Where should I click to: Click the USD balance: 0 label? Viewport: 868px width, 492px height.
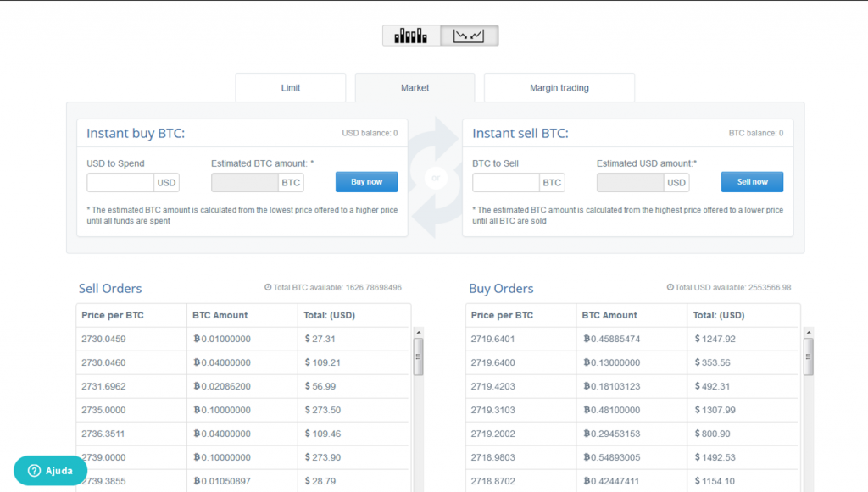click(x=370, y=133)
